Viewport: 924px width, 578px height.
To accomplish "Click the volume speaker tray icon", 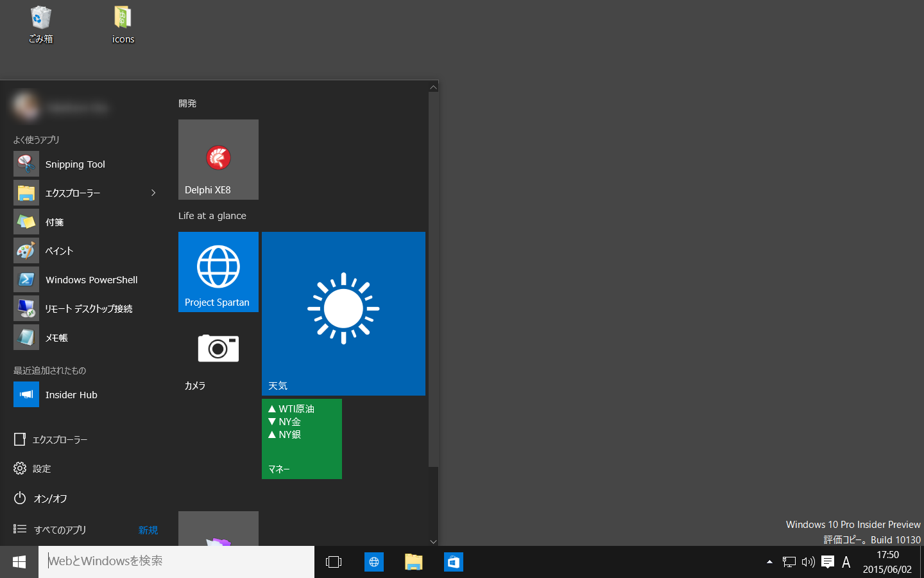I will point(809,562).
